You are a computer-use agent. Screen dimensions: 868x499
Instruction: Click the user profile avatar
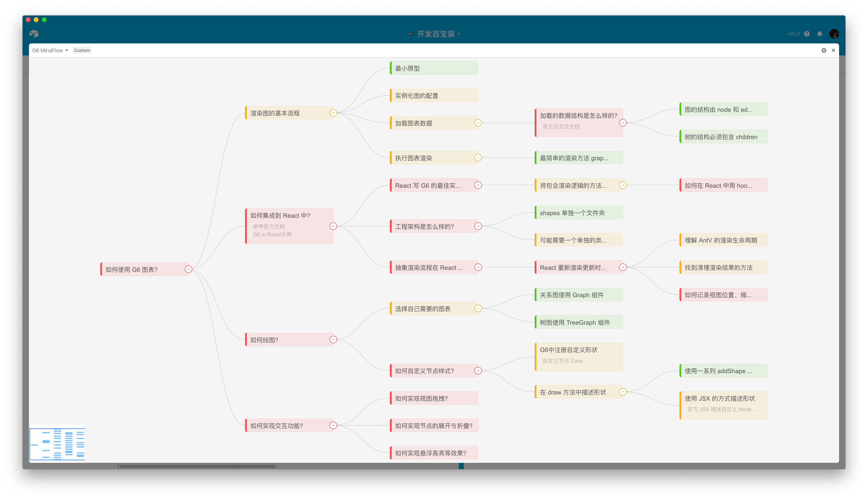[834, 34]
